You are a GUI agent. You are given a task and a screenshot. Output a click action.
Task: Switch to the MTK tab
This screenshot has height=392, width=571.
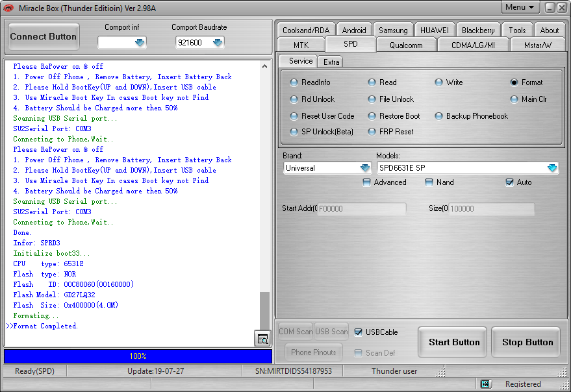[x=301, y=45]
